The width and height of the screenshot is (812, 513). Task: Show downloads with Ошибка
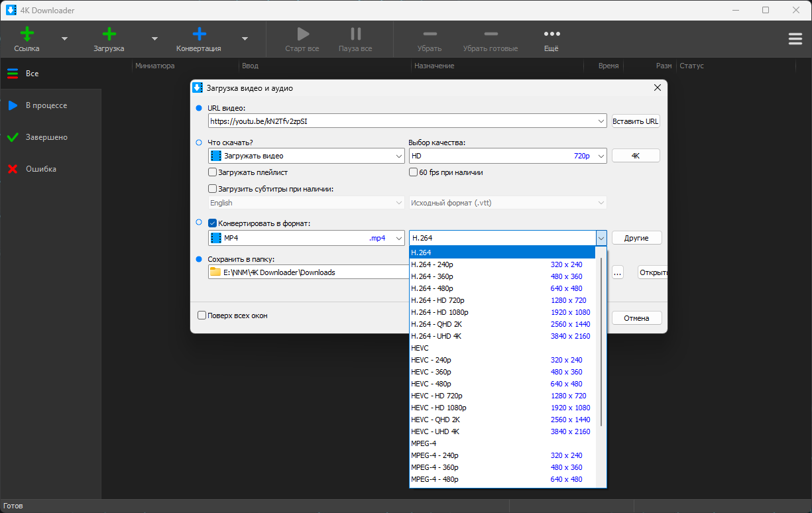pos(50,169)
